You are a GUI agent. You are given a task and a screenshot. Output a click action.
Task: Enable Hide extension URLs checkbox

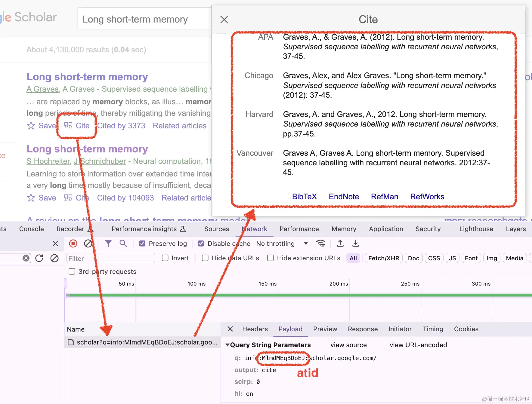point(271,258)
